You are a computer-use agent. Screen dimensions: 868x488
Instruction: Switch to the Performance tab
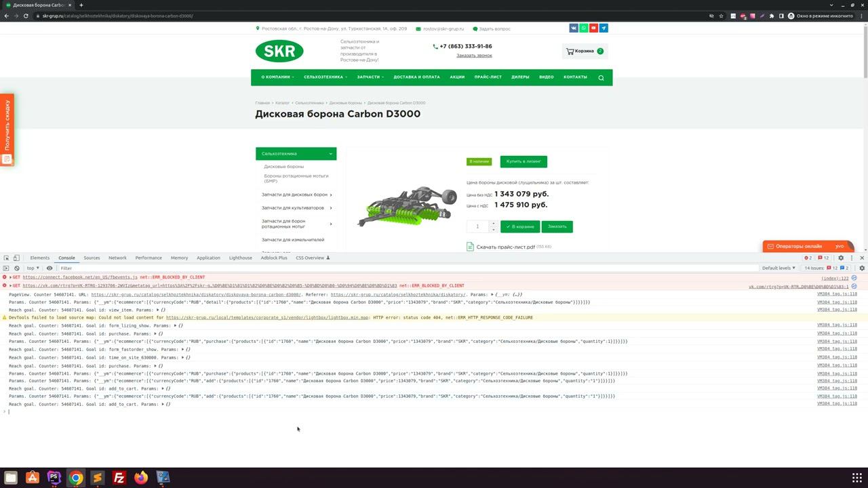pos(149,258)
